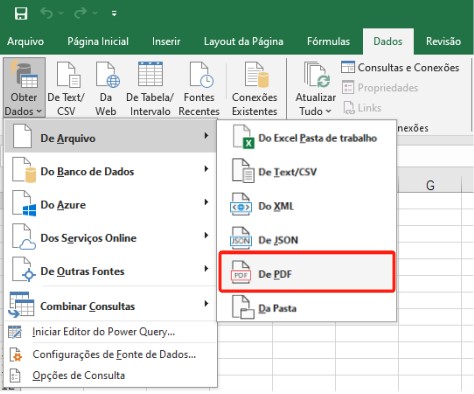Select Dos Serviços Online menu entry
The image size is (474, 394).
[110, 238]
